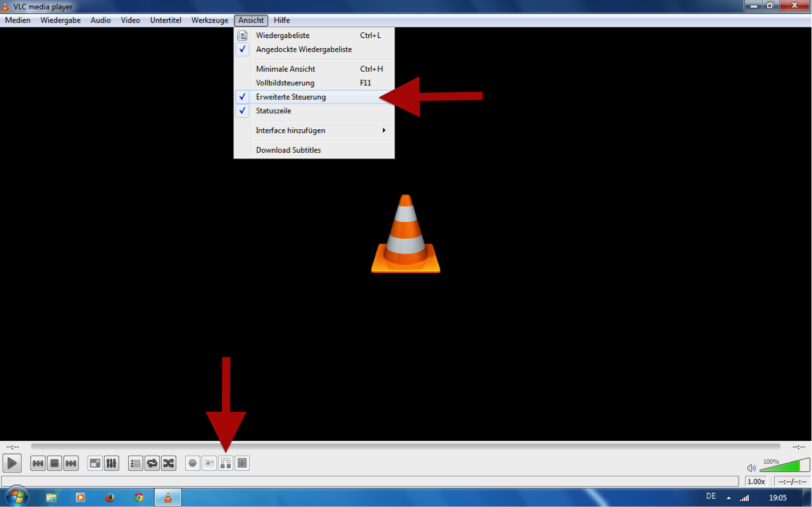Choose Minimale Ansicht
Image resolution: width=812 pixels, height=507 pixels.
click(314, 69)
